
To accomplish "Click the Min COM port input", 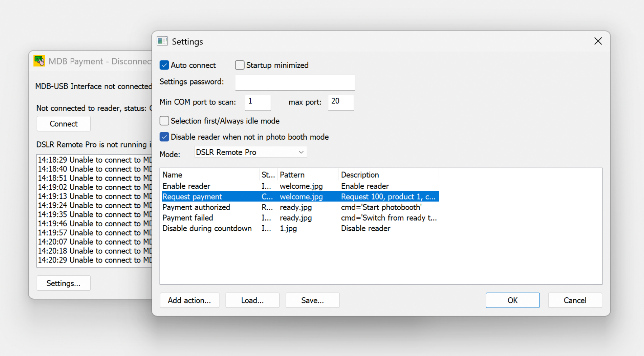I will coord(257,102).
